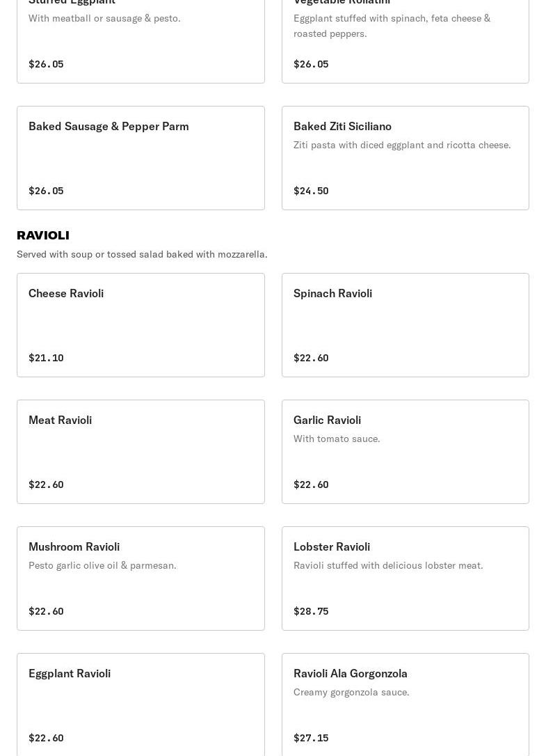This screenshot has height=756, width=546.
Task: Click the $28.75 Lobster Ravioli price
Action: [311, 611]
